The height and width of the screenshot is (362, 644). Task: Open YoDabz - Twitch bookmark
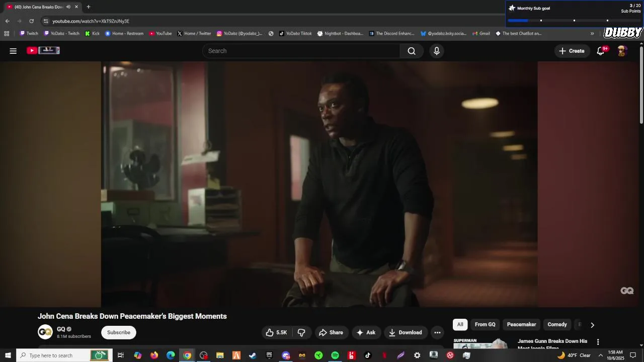pyautogui.click(x=61, y=34)
